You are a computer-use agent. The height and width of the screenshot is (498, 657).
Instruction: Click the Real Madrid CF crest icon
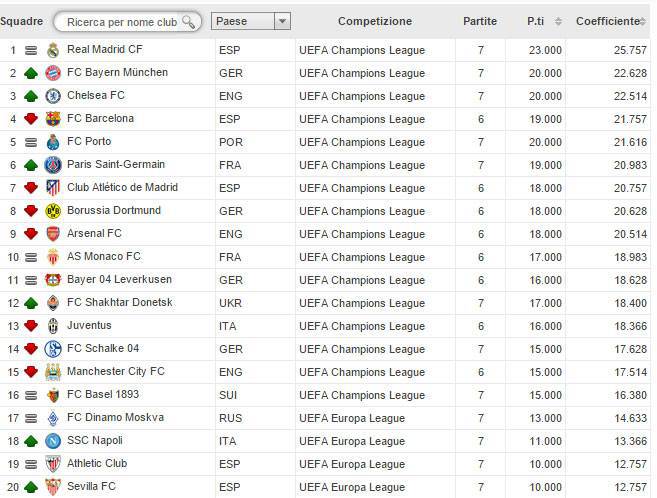(x=53, y=50)
